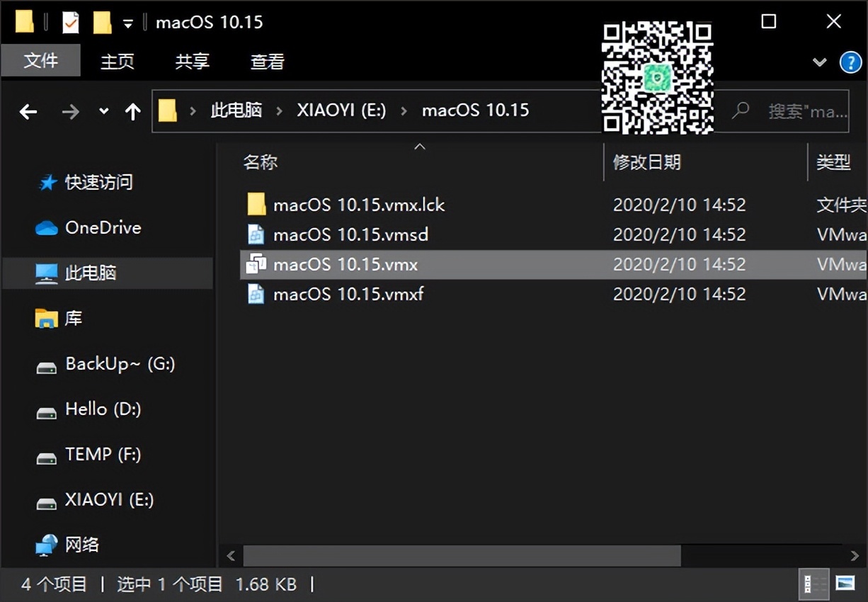
Task: Click the macOS 10.15.vmxf file icon
Action: pos(256,294)
